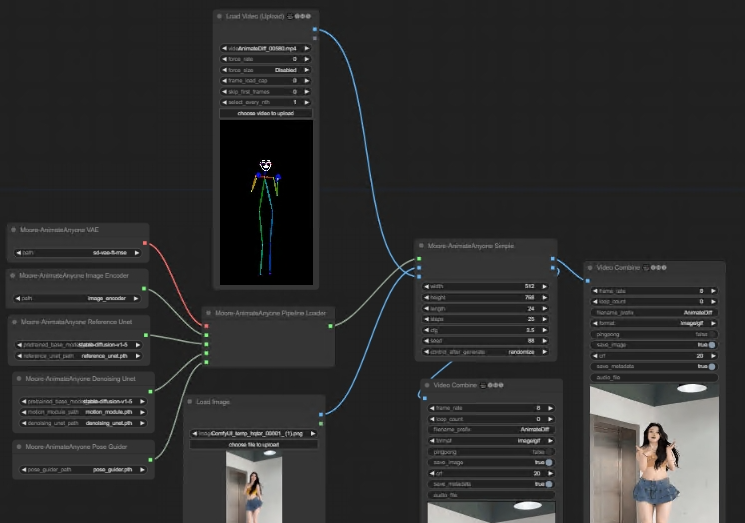745x523 pixels.
Task: Click the green pipeline input slot on AnimateAnyone Simple
Action: point(419,259)
